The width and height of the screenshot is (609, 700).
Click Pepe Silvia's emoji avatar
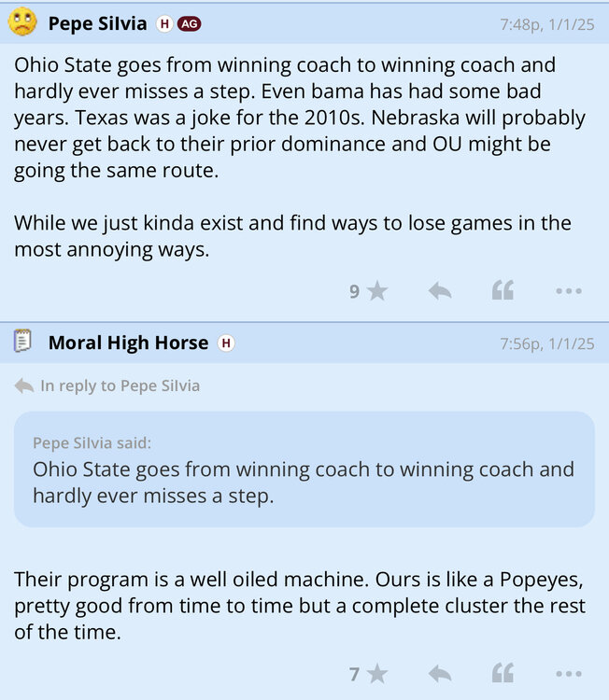(22, 22)
